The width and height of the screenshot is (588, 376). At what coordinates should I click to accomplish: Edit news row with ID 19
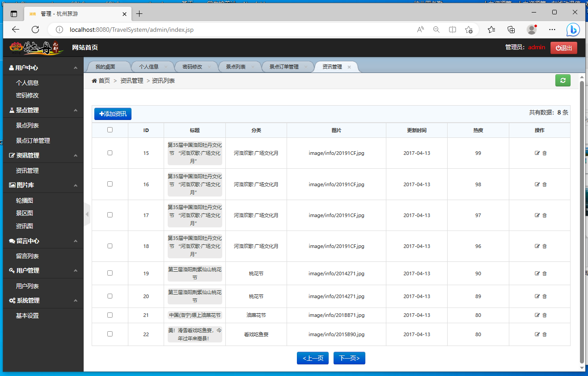coord(537,273)
